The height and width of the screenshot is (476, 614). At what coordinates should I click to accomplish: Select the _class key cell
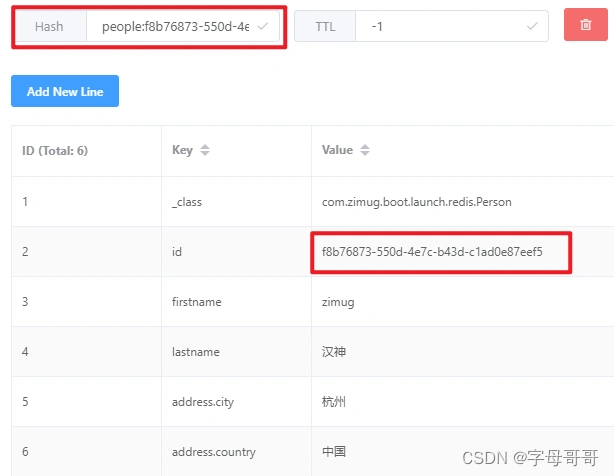point(187,202)
